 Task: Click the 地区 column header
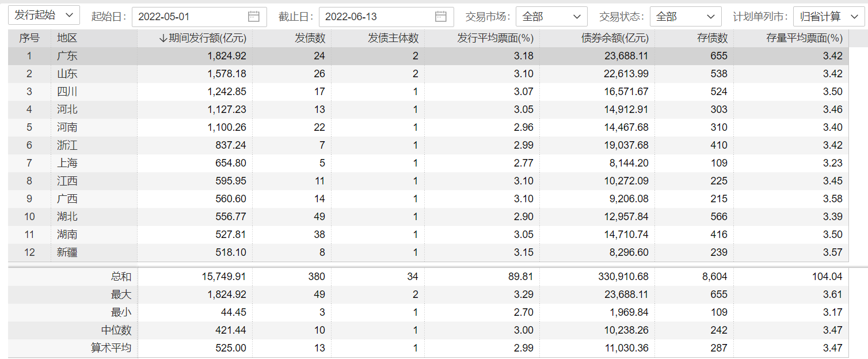click(x=67, y=39)
